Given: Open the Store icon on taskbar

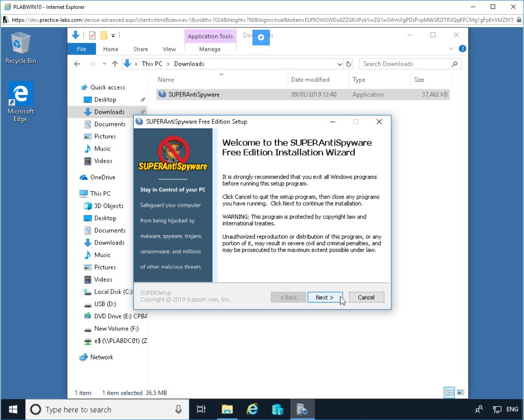Looking at the screenshot, I should (277, 409).
